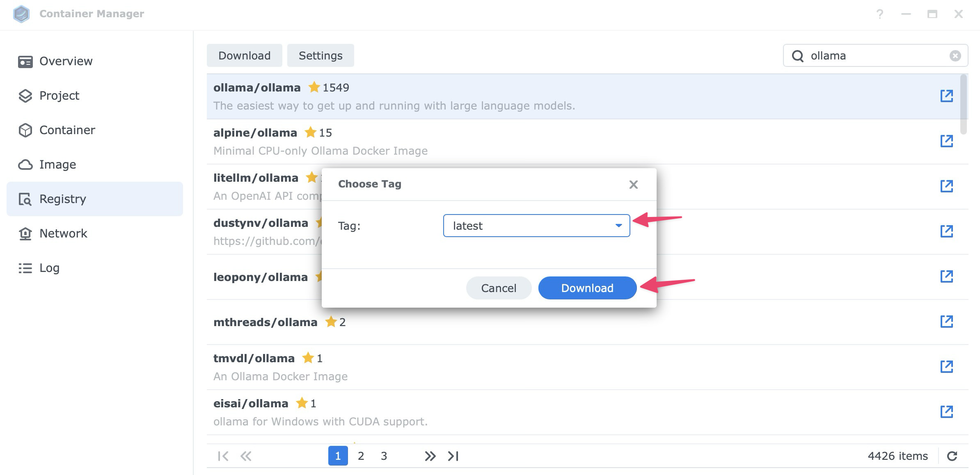Go to results page 2
The image size is (980, 475).
tap(361, 455)
